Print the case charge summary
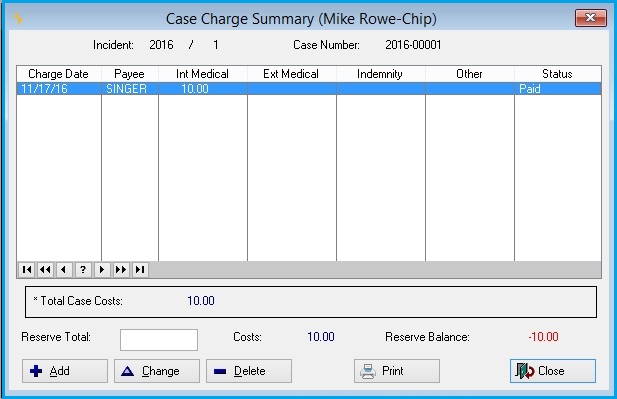This screenshot has width=617, height=399. click(x=397, y=371)
